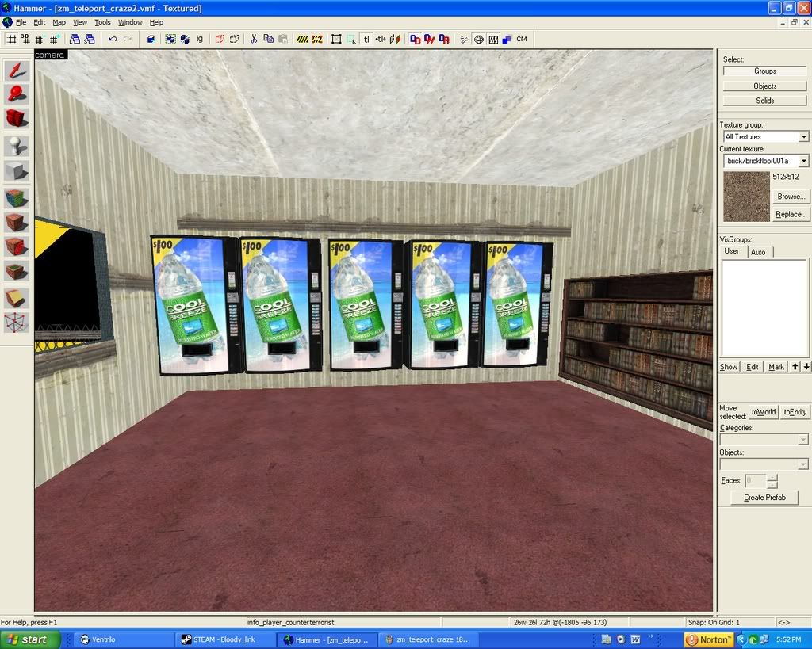Viewport: 812px width, 649px height.
Task: Switch to the Auto VisGroups tab
Action: pyautogui.click(x=758, y=252)
